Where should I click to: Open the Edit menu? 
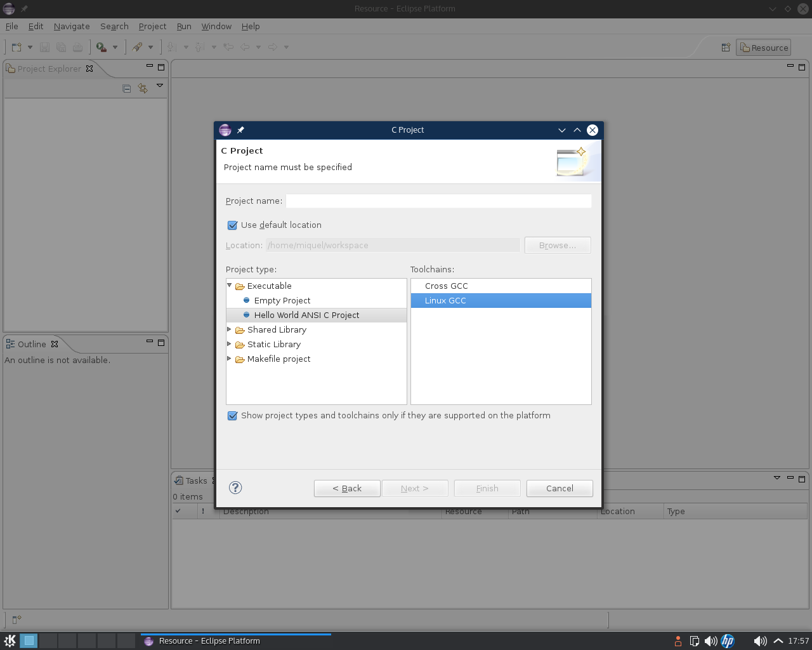click(x=36, y=26)
